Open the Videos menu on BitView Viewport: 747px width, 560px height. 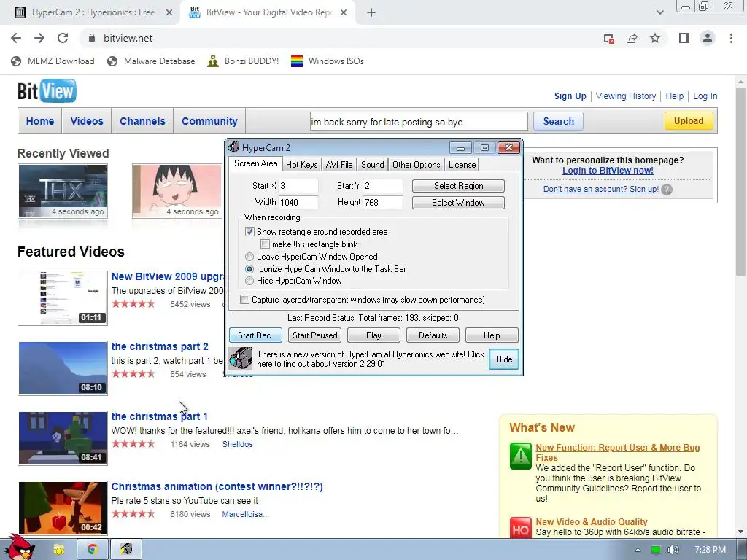pos(87,122)
